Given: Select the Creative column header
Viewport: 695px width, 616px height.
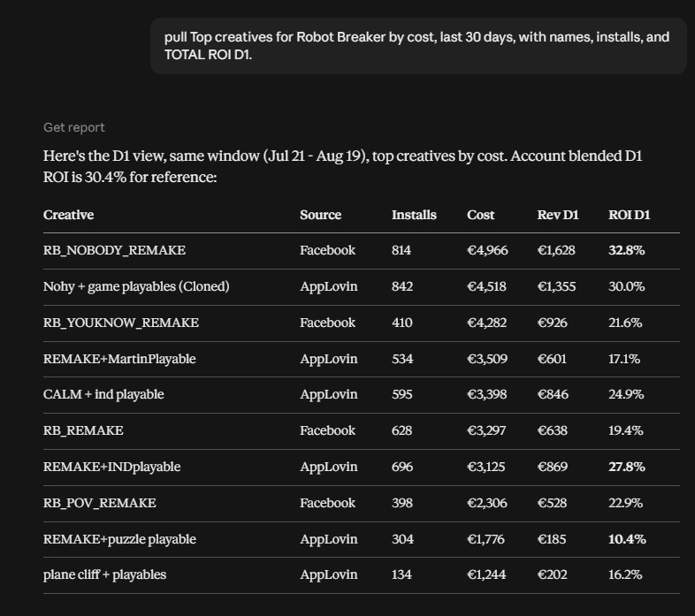Looking at the screenshot, I should 68,215.
